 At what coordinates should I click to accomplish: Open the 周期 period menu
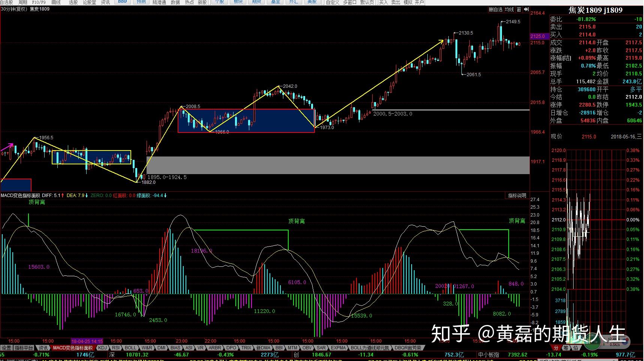[x=22, y=2]
